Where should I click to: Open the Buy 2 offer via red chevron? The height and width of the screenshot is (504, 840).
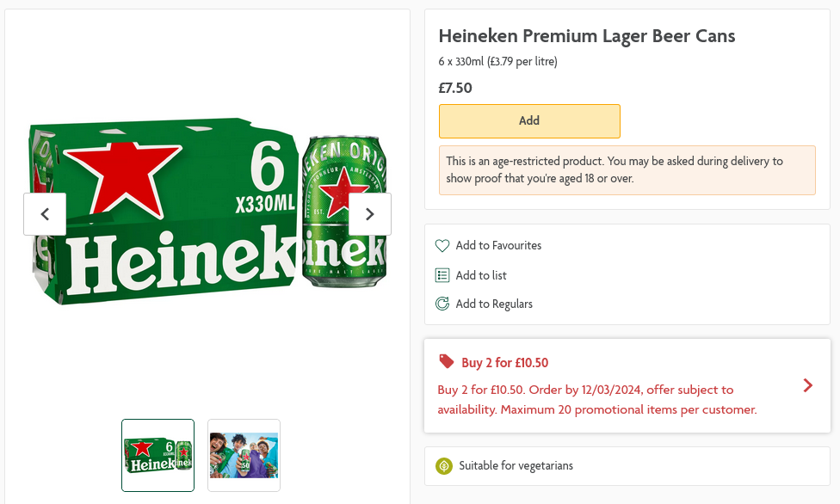click(807, 385)
